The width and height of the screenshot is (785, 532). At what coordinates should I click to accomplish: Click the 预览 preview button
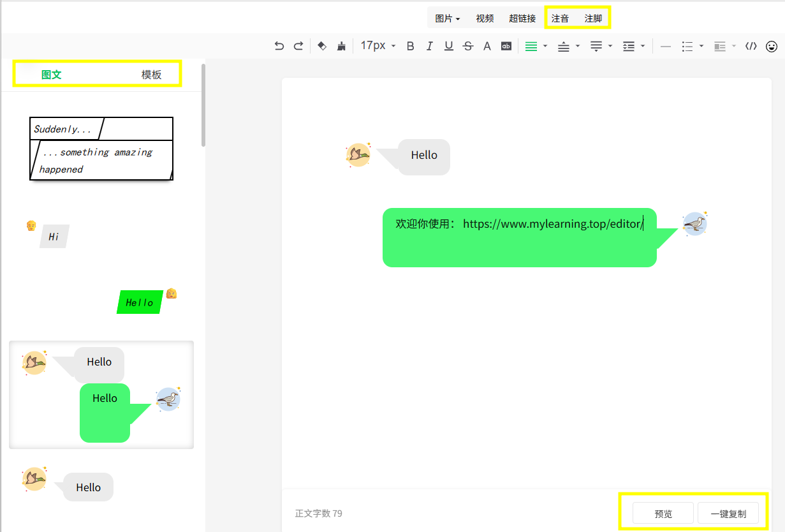coord(663,514)
